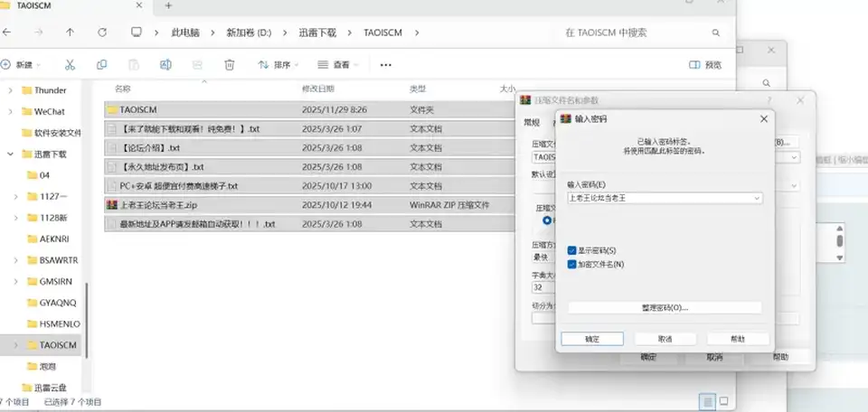Click the magnifier icon in background window

tap(766, 83)
